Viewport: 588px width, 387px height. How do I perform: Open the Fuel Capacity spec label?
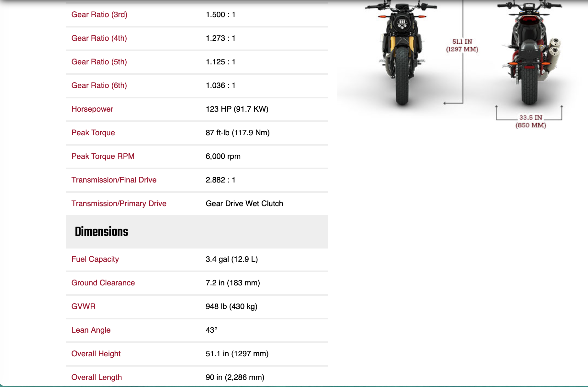(95, 259)
